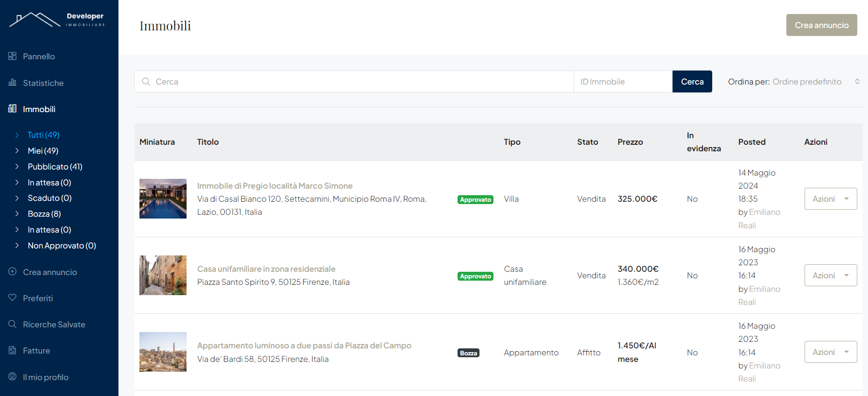Viewport: 868px width, 396px height.
Task: Click the Preferiti heart icon
Action: pos(13,298)
